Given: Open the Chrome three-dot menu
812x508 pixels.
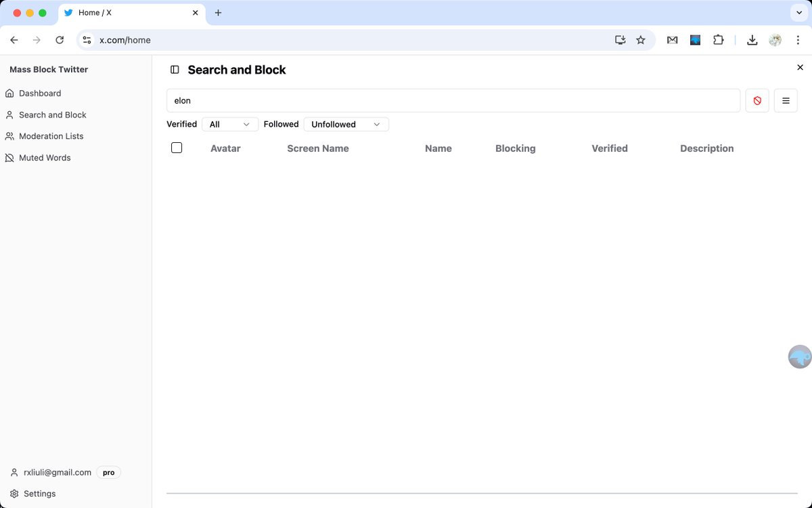Looking at the screenshot, I should pyautogui.click(x=798, y=40).
